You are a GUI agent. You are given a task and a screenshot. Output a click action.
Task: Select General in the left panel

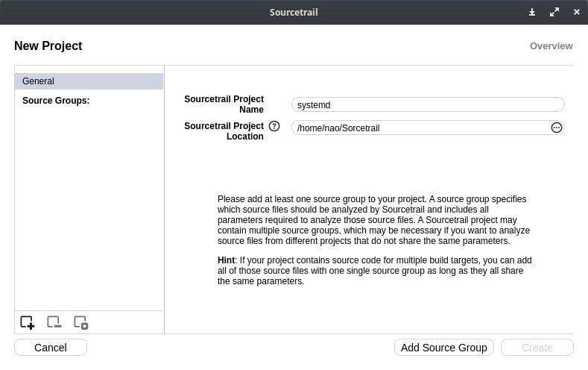click(89, 81)
